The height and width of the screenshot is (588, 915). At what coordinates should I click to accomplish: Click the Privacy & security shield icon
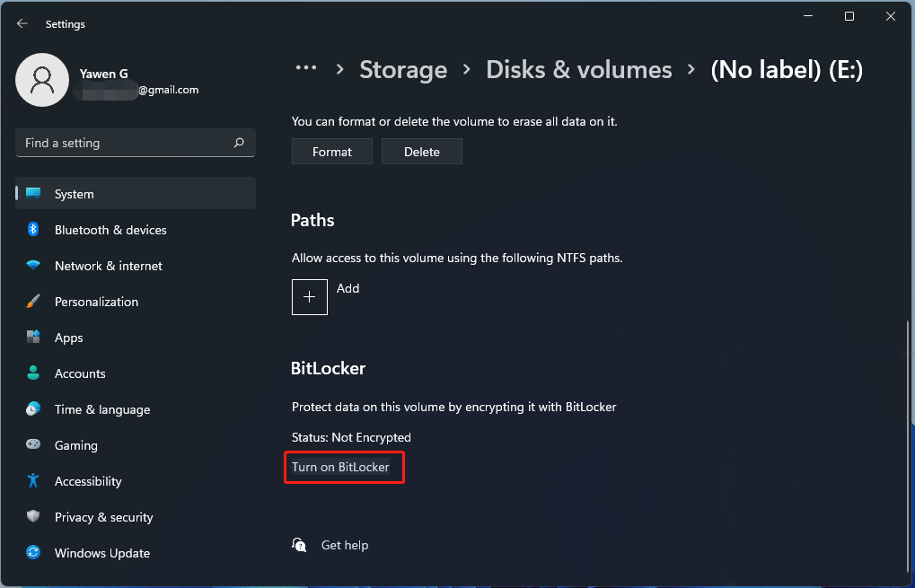click(33, 517)
